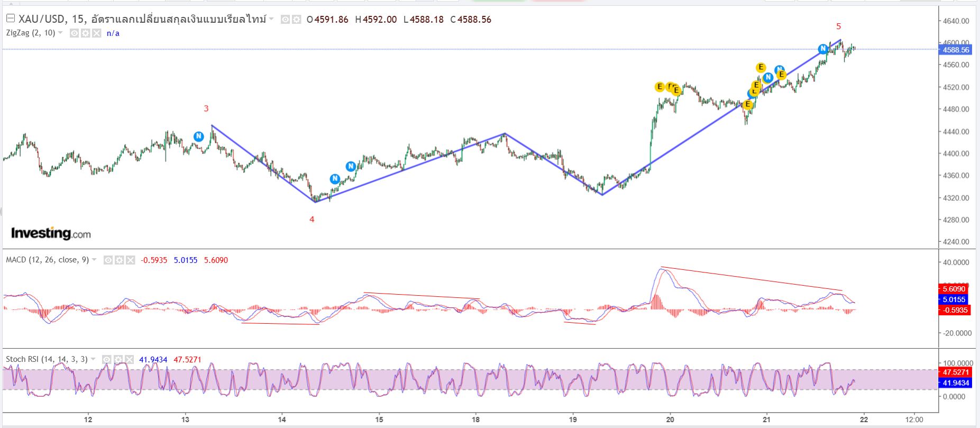980x428 pixels.
Task: Click the blue N news marker near wave 3
Action: coord(198,136)
